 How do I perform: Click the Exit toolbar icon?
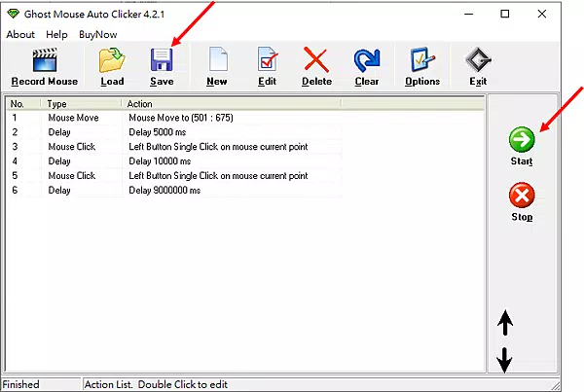[x=478, y=59]
